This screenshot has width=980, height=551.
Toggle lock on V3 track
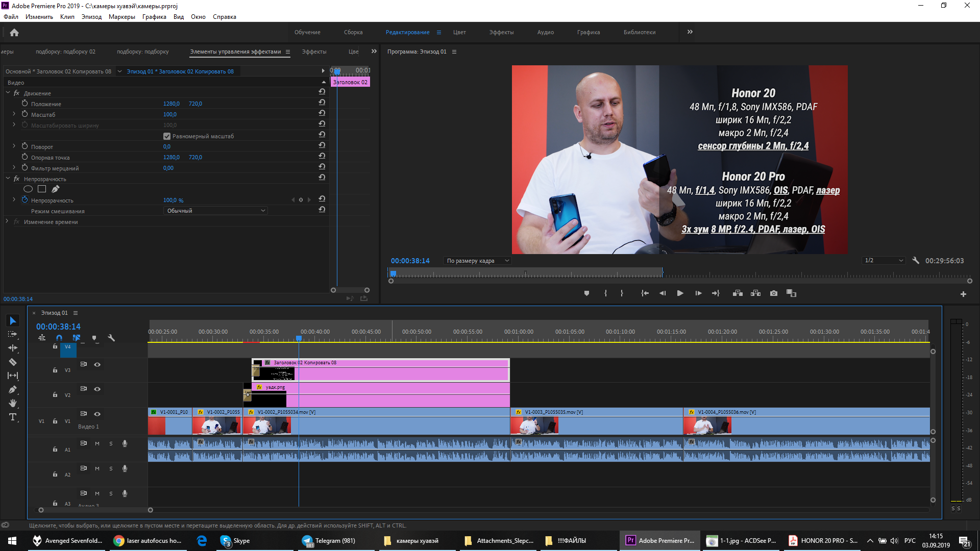pyautogui.click(x=55, y=370)
